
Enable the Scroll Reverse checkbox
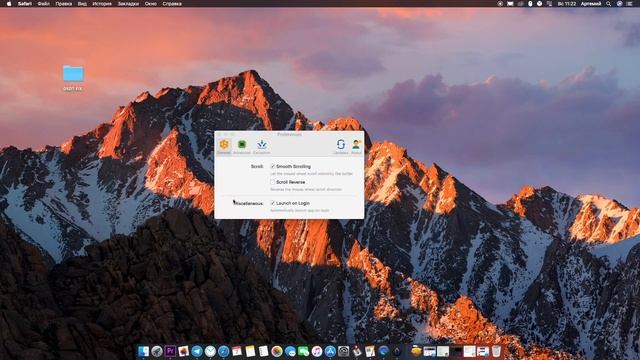[273, 182]
